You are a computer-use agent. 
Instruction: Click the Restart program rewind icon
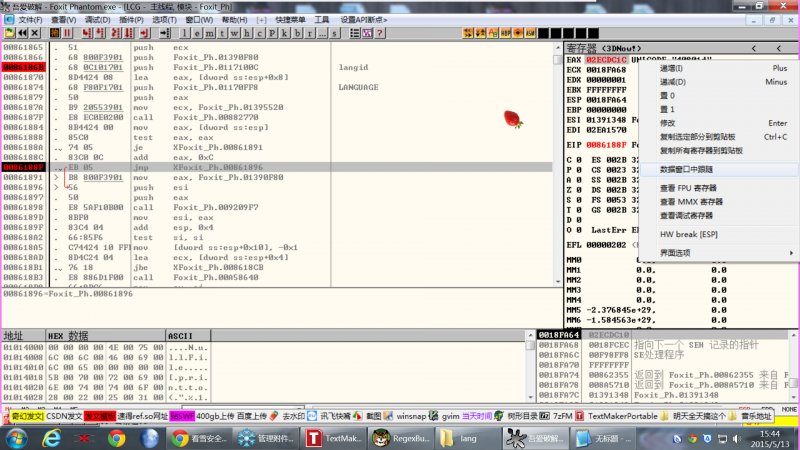pyautogui.click(x=22, y=33)
